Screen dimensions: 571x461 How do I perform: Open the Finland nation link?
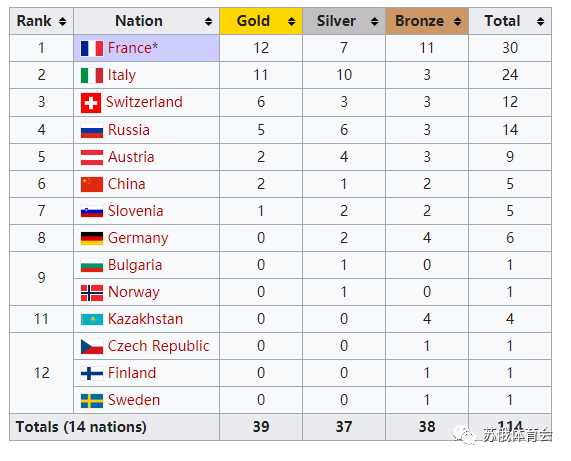coord(132,373)
